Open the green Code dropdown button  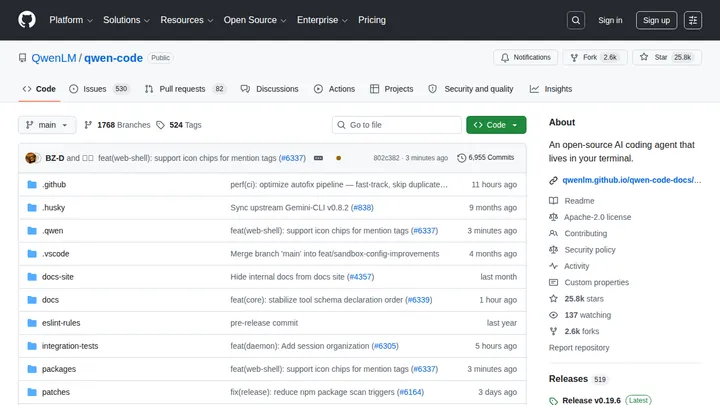tap(496, 125)
